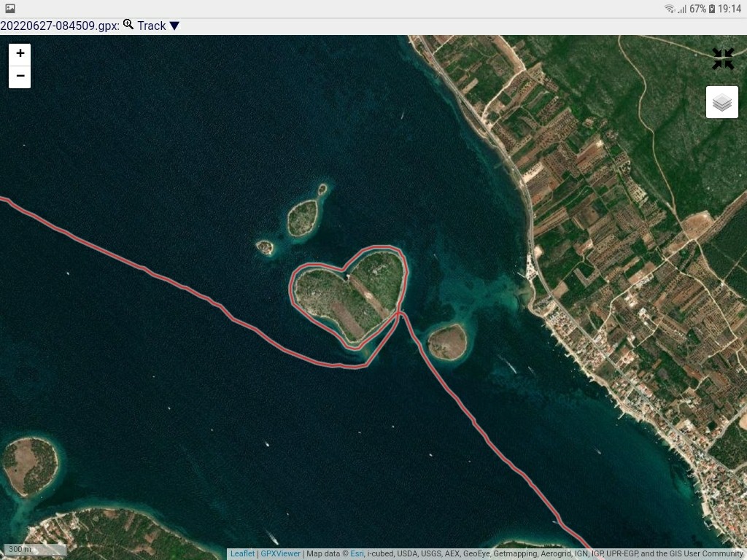This screenshot has height=560, width=747.
Task: Open the Track menu label
Action: point(152,26)
